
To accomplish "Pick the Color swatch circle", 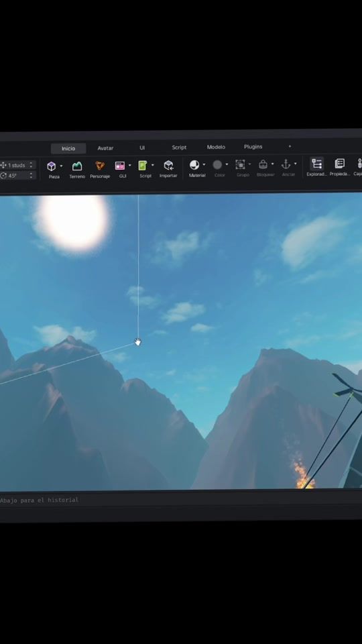I will coord(217,165).
